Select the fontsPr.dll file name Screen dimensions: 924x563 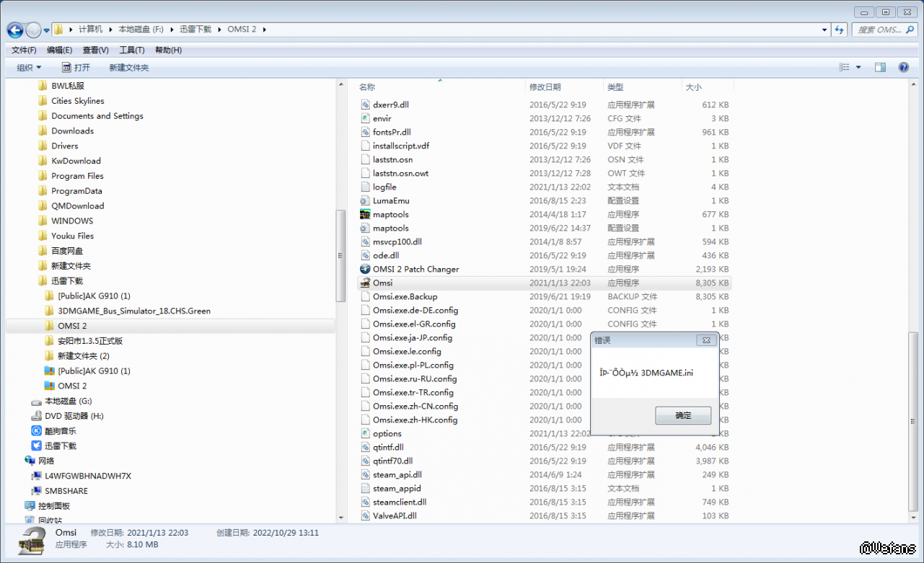click(x=392, y=132)
